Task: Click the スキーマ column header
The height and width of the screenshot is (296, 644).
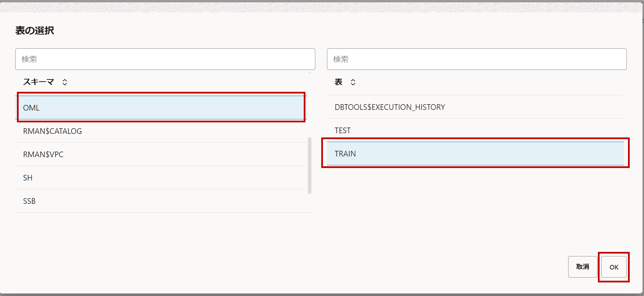Action: point(39,82)
